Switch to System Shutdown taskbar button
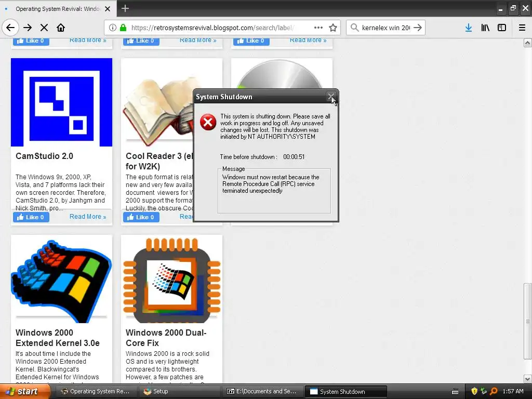Viewport: 532px width, 399px height. tap(345, 392)
